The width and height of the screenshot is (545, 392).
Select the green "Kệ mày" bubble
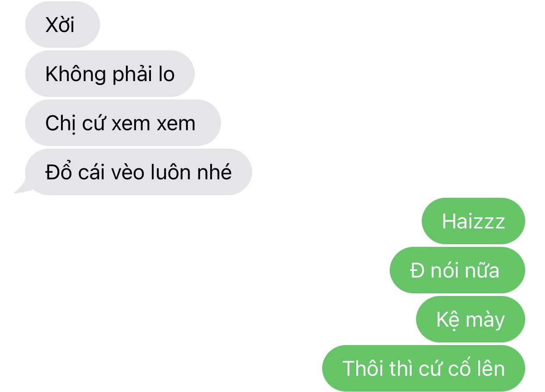coord(470,320)
